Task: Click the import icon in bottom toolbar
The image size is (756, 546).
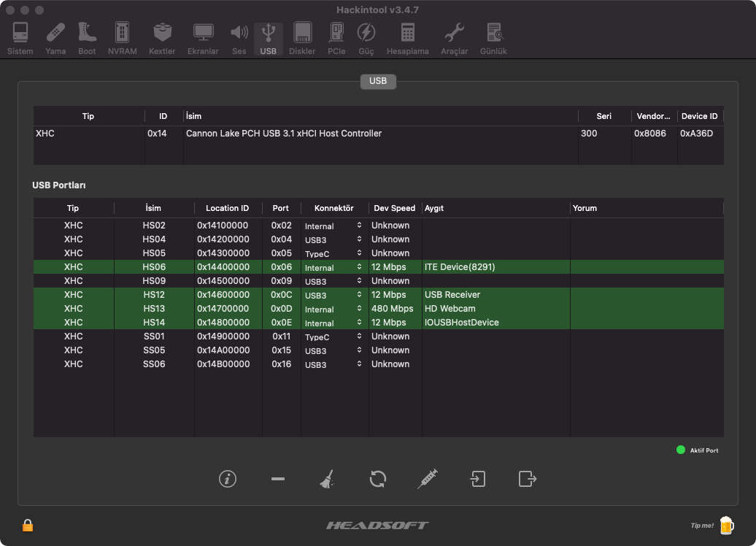Action: tap(477, 479)
